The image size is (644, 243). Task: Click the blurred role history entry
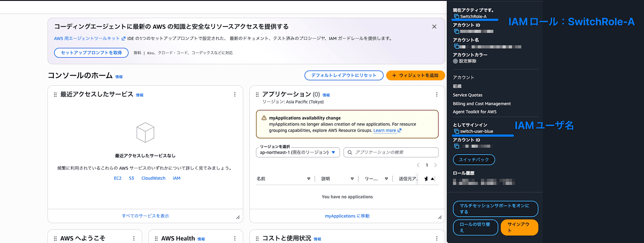pyautogui.click(x=484, y=182)
